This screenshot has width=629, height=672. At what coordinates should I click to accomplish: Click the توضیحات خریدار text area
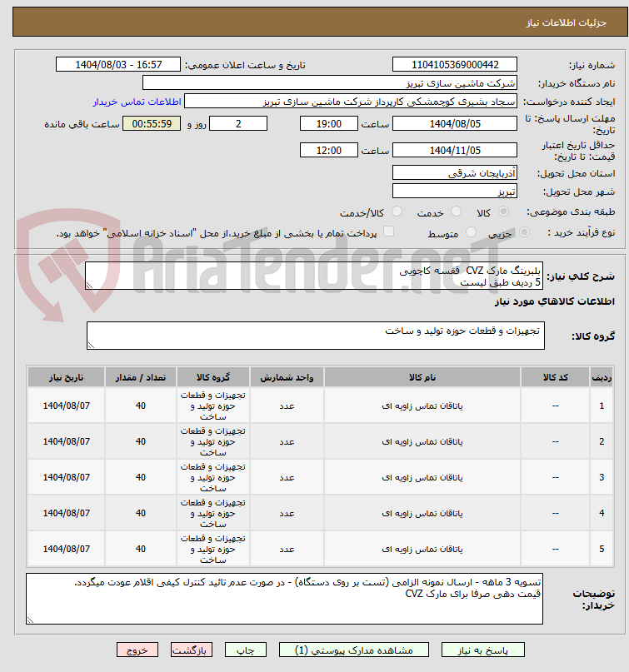pos(284,599)
